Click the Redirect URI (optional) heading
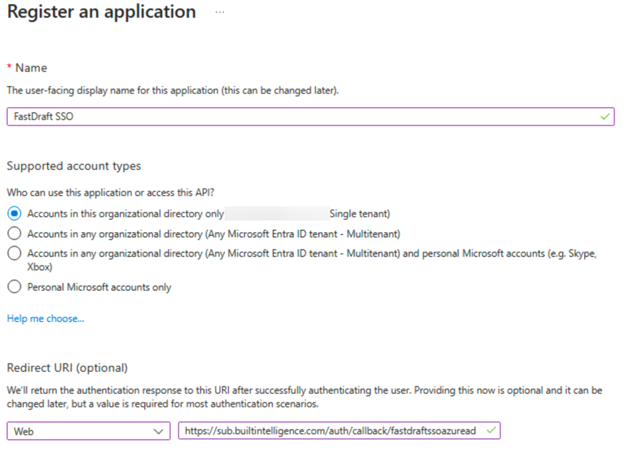 [67, 368]
